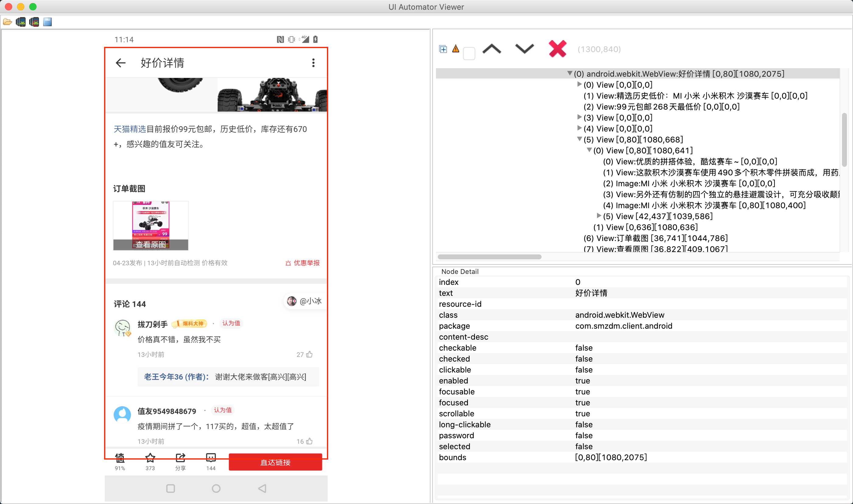The width and height of the screenshot is (853, 504).
Task: Tap the 优惠举报 report link
Action: [x=302, y=263]
